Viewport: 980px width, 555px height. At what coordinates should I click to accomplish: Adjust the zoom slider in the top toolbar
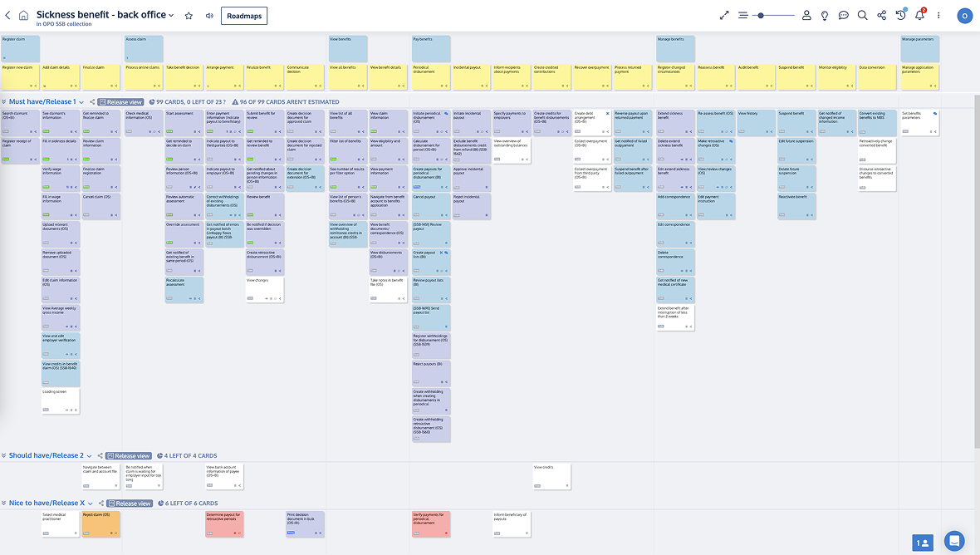760,15
